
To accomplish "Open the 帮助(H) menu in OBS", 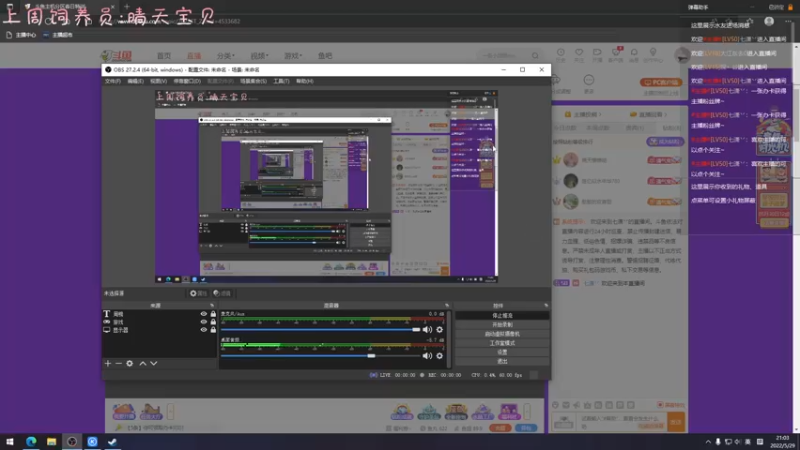I will [305, 81].
